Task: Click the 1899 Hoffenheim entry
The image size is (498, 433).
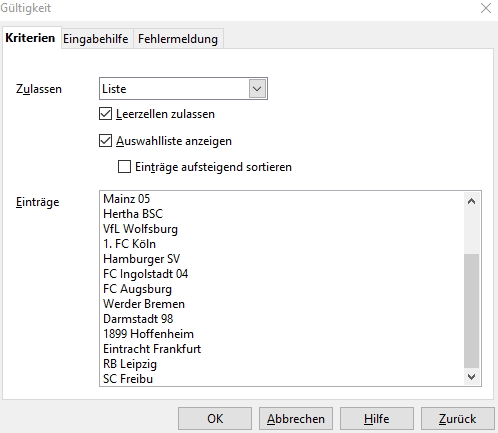Action: pos(148,334)
